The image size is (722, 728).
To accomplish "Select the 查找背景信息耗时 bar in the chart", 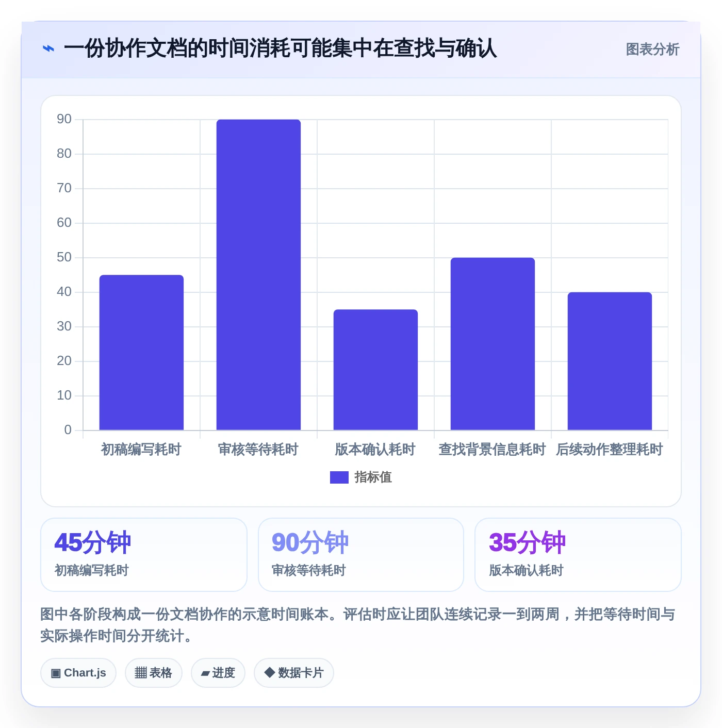I will [493, 344].
